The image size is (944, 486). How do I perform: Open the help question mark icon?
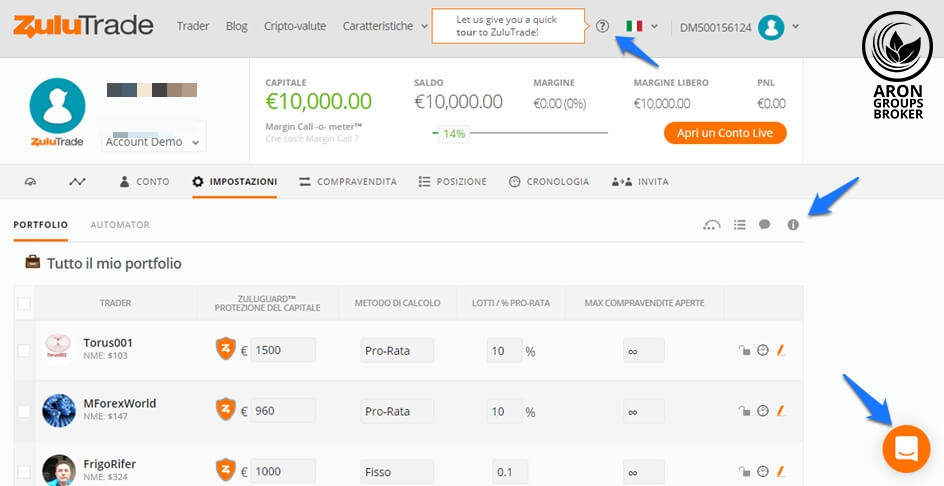(603, 26)
